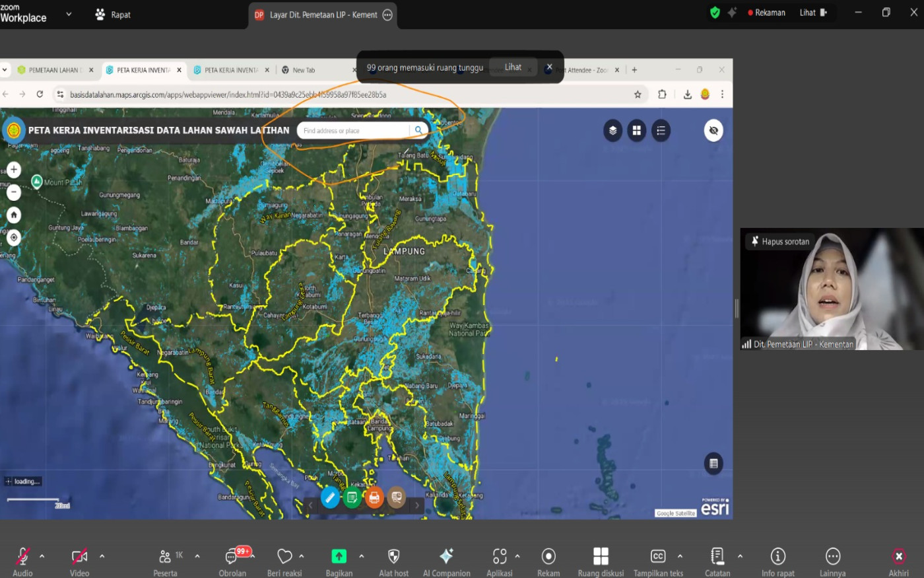Turn on Video camera in Zoom

coord(79,557)
